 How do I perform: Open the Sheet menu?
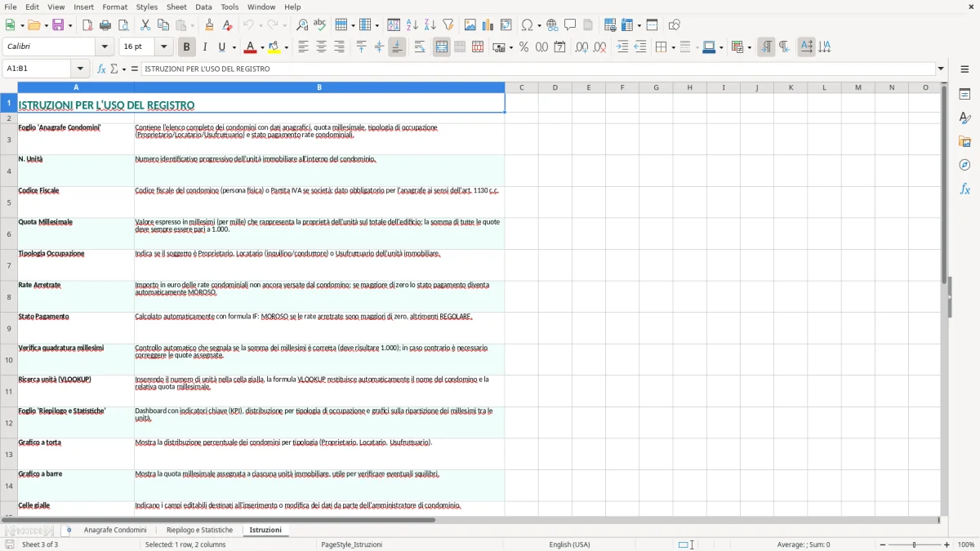[x=176, y=7]
